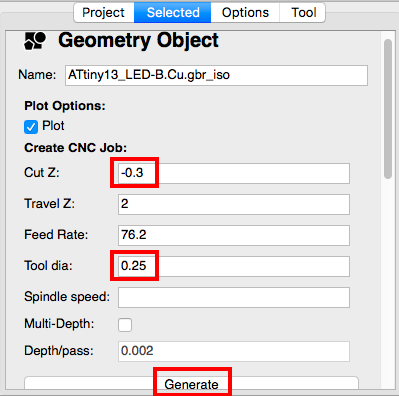Click the Create CNC Job heading
This screenshot has height=396, width=399.
coord(76,148)
